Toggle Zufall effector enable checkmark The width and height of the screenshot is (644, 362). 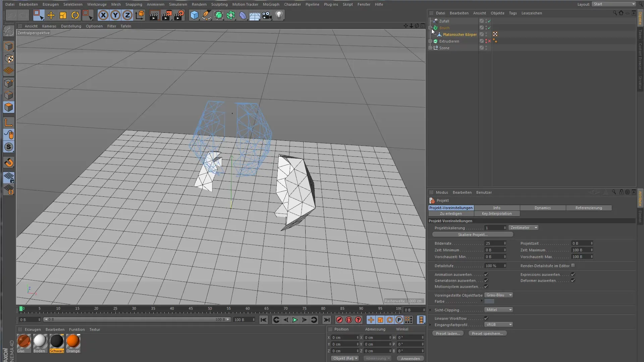coord(489,21)
